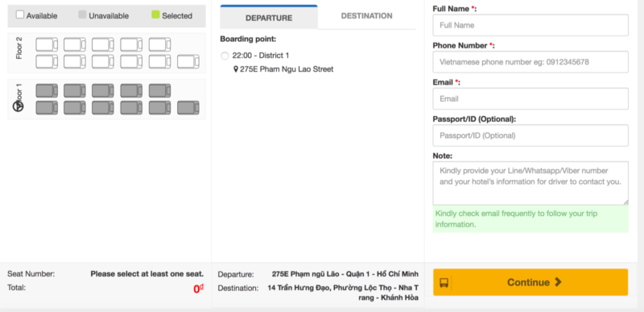
Task: Select first seat in Floor 2 upper row
Action: click(47, 44)
